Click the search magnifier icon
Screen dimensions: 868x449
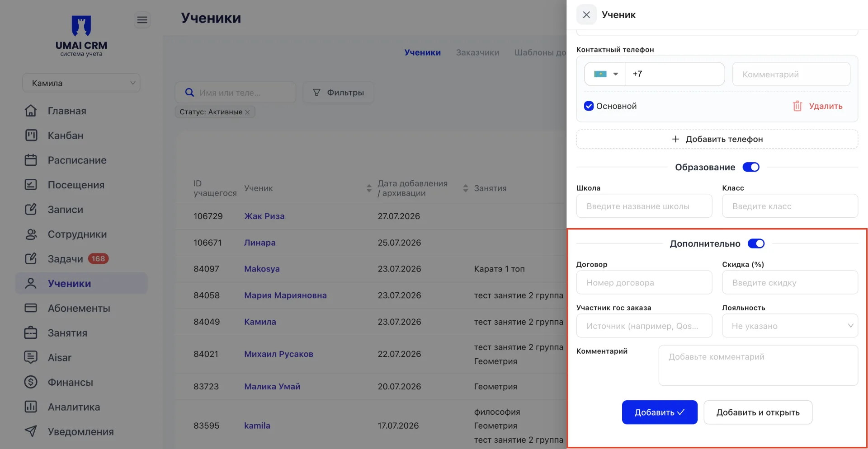pos(190,93)
